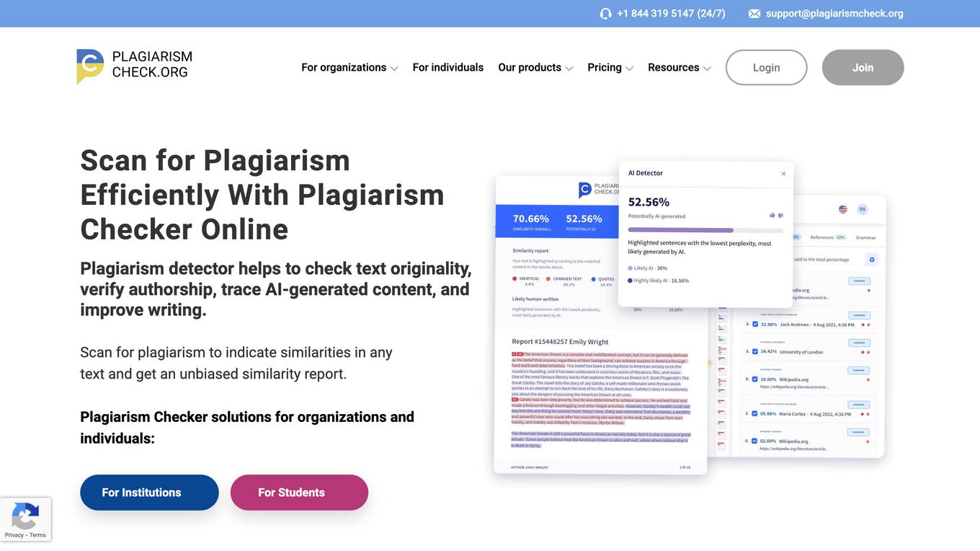Click Compare in 10.00% Wikipedia.org row
The image size is (980, 551).
click(858, 370)
